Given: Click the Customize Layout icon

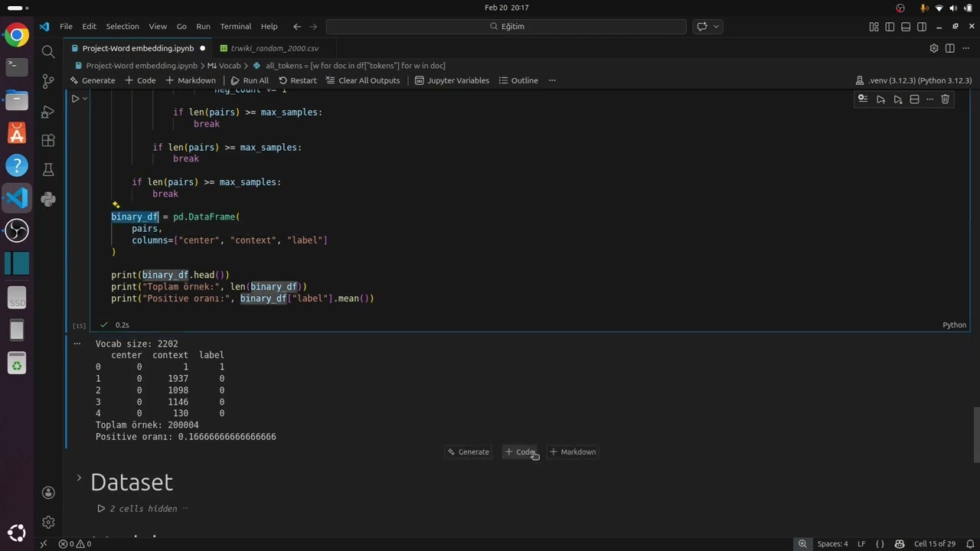Looking at the screenshot, I should coord(874,27).
